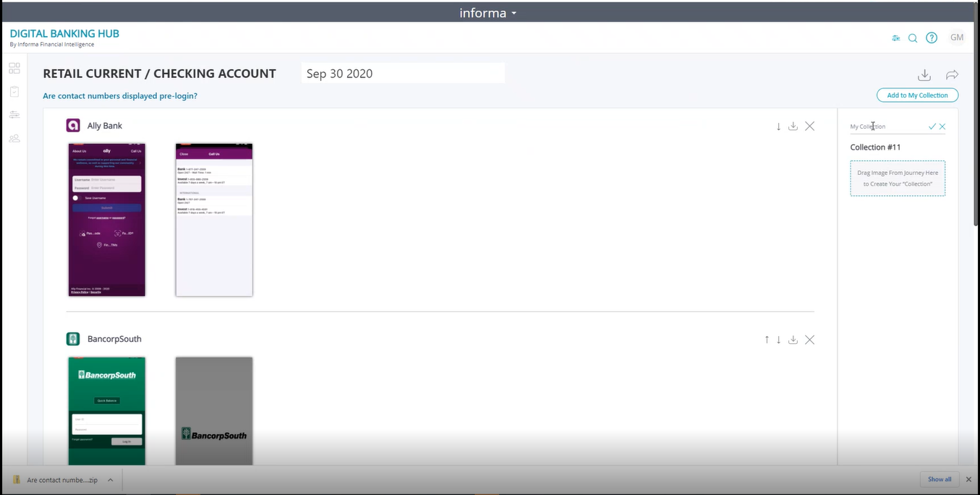This screenshot has height=495, width=980.
Task: Open the informa dropdown at top
Action: 488,13
